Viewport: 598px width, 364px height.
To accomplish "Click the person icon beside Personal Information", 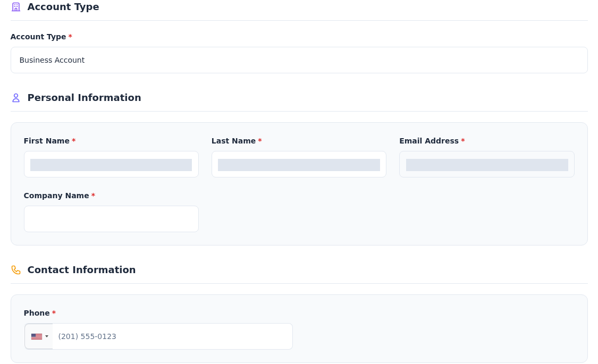I will (x=15, y=98).
